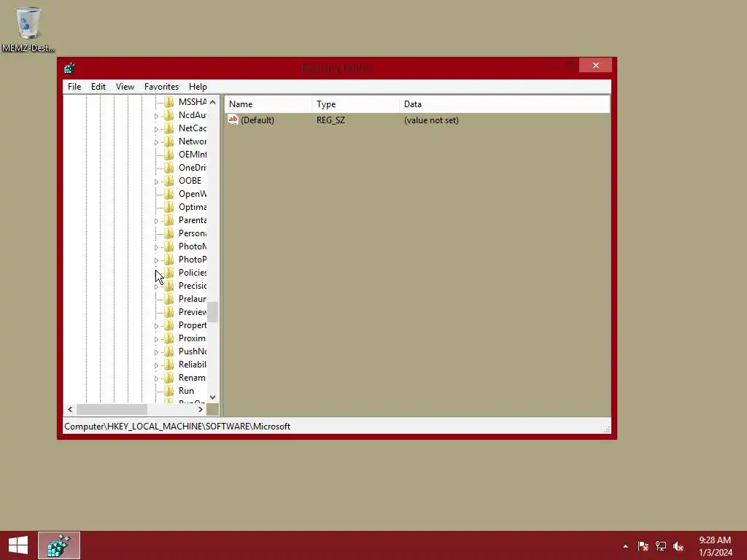Click the tree horizontal scroll left arrow
Viewport: 747px width, 560px height.
click(x=70, y=409)
